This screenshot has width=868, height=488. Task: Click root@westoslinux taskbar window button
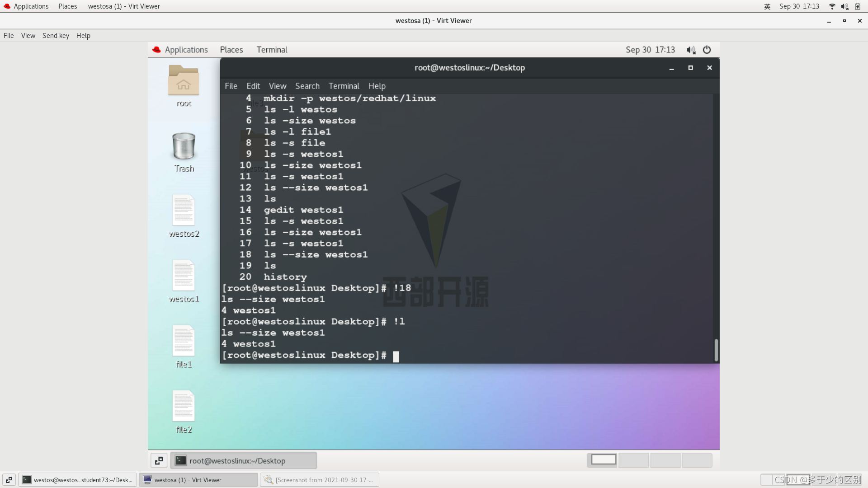coord(244,460)
